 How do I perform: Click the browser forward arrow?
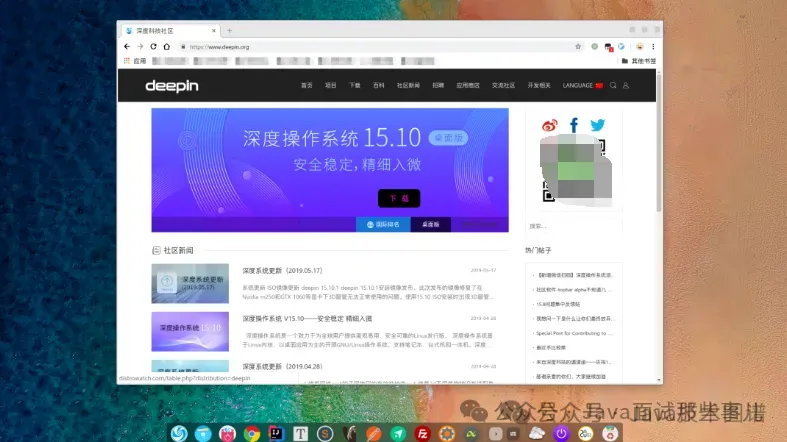point(140,47)
